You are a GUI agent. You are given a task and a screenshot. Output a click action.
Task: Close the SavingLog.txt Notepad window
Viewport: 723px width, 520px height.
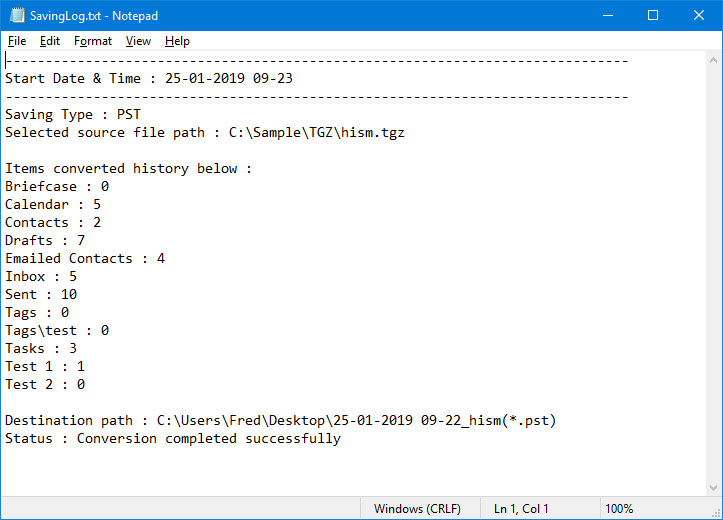[x=699, y=15]
